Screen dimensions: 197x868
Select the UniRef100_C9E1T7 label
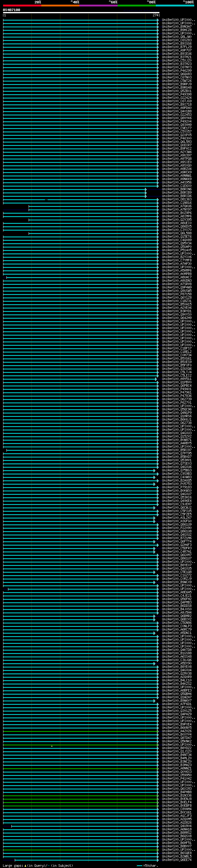tap(177, 128)
